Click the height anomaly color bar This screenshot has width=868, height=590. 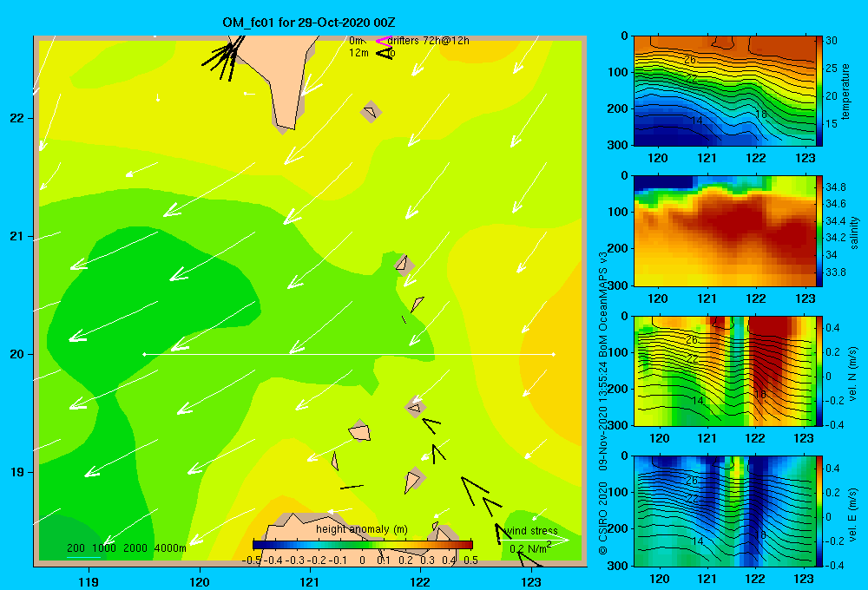coord(363,545)
